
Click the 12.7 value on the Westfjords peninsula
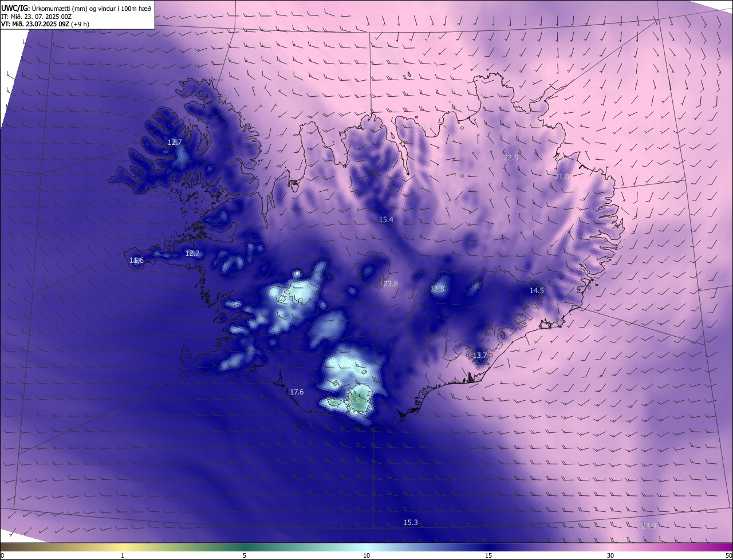coord(175,142)
